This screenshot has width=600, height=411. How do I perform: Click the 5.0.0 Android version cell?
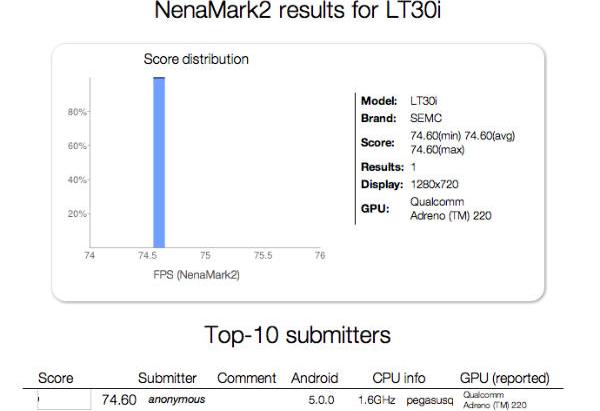click(321, 400)
